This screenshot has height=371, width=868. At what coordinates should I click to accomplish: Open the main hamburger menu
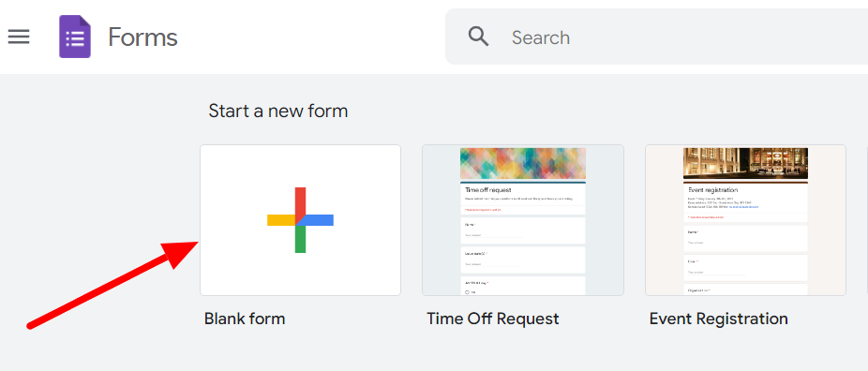(18, 37)
